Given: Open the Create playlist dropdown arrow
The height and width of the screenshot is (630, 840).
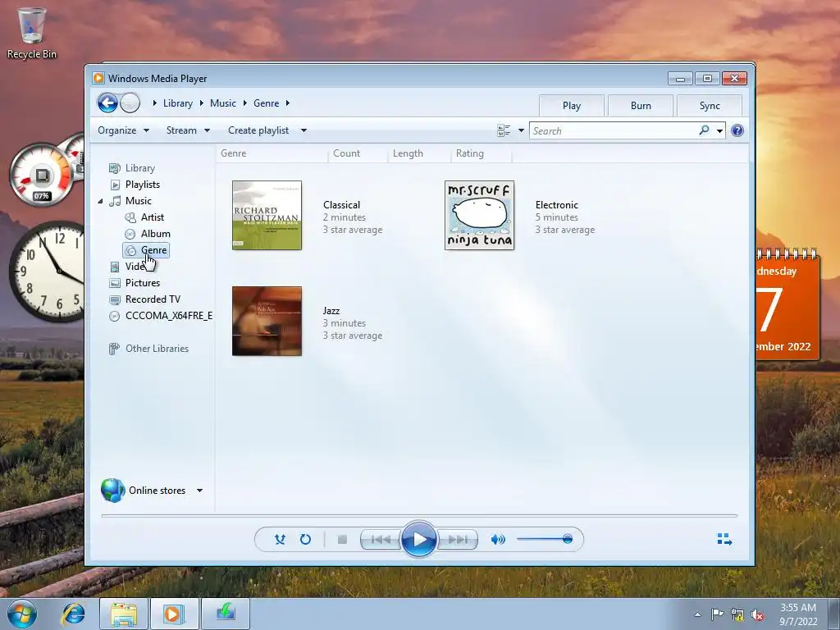Looking at the screenshot, I should tap(304, 130).
